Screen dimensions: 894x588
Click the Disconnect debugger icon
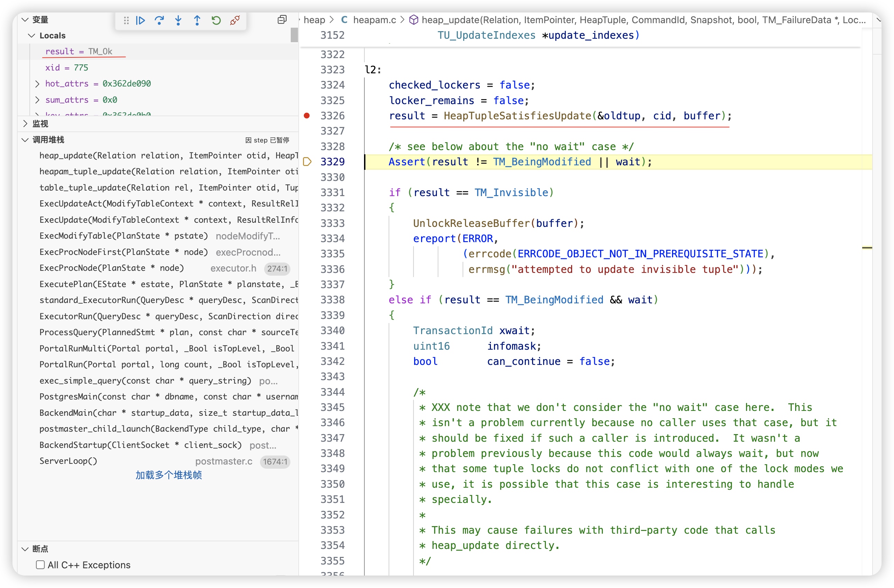tap(235, 20)
